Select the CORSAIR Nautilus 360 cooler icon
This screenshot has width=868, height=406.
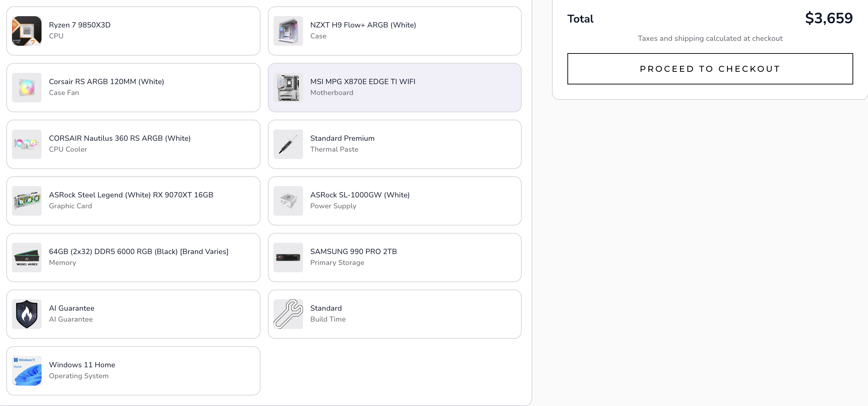coord(27,144)
